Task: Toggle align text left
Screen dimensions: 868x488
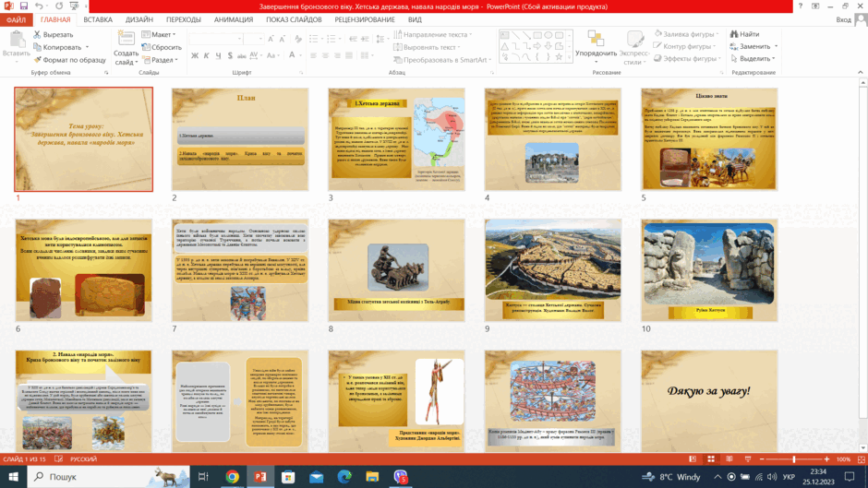Action: pyautogui.click(x=313, y=55)
